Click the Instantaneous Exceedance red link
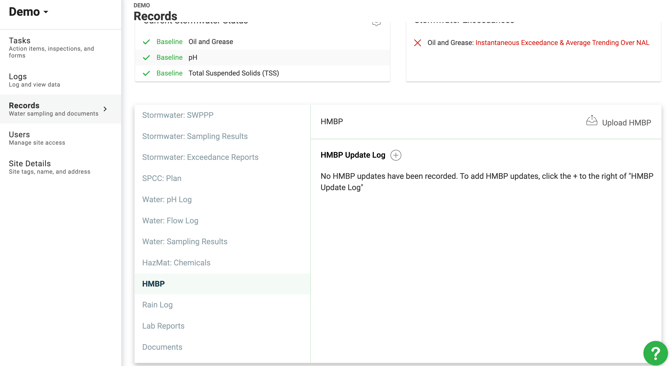670x366 pixels. pos(562,43)
